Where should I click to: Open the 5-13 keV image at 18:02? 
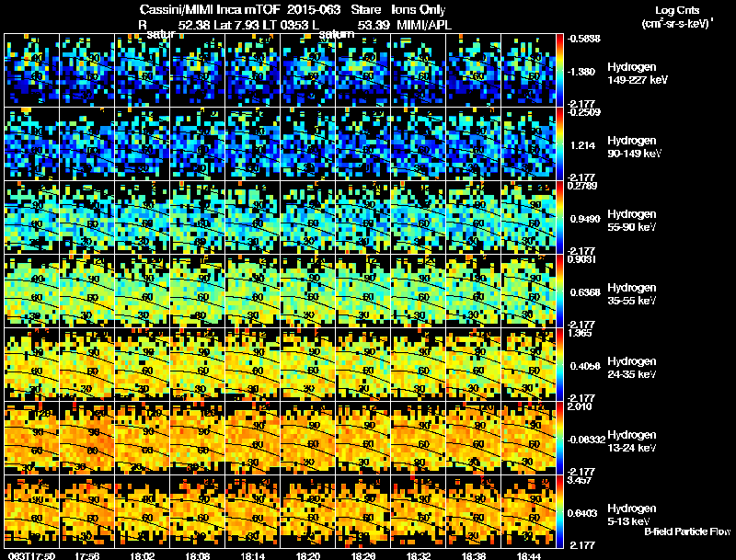point(143,512)
